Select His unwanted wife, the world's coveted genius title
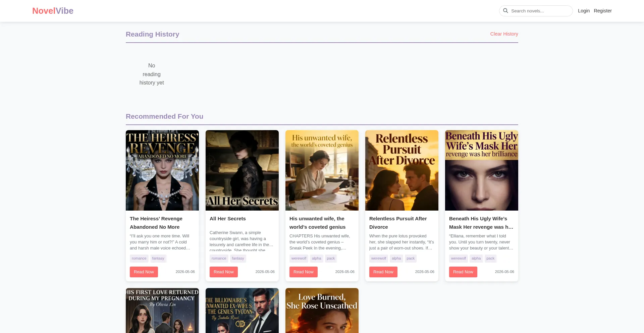This screenshot has height=333, width=644. click(317, 223)
